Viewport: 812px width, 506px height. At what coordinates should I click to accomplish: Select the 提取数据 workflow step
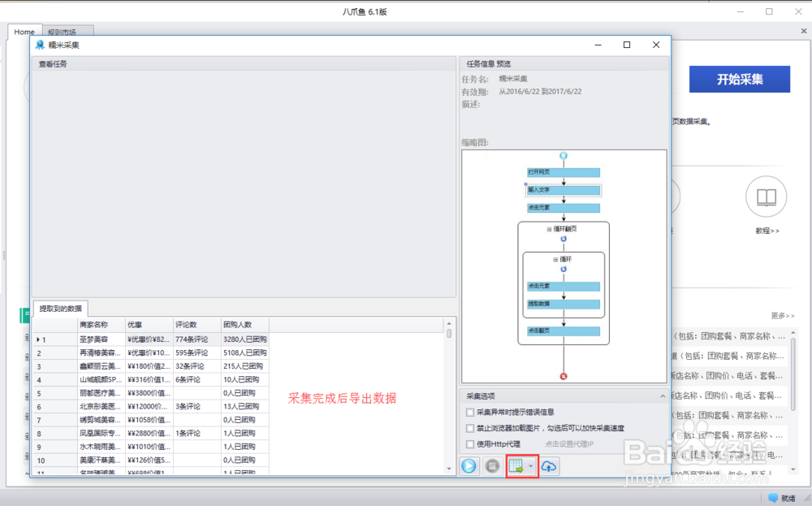[564, 304]
